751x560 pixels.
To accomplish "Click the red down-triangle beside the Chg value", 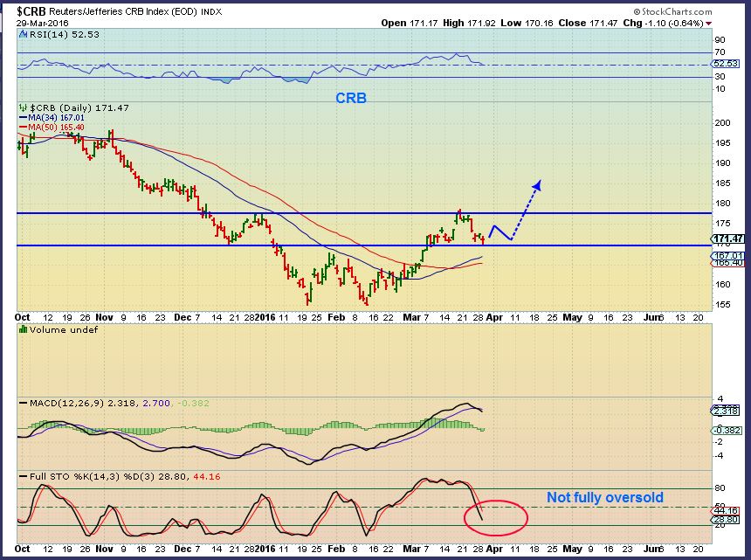I will pyautogui.click(x=708, y=24).
